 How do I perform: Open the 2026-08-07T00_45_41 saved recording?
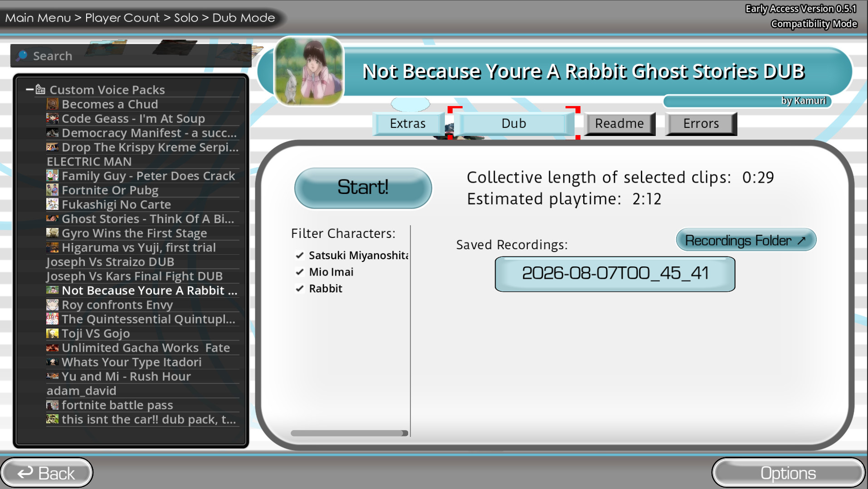coord(615,274)
